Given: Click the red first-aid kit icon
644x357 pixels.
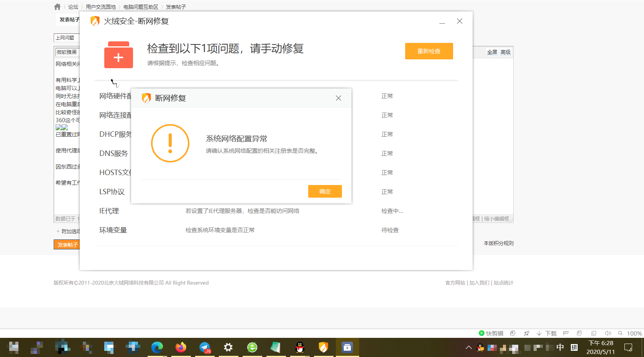Looking at the screenshot, I should [118, 55].
